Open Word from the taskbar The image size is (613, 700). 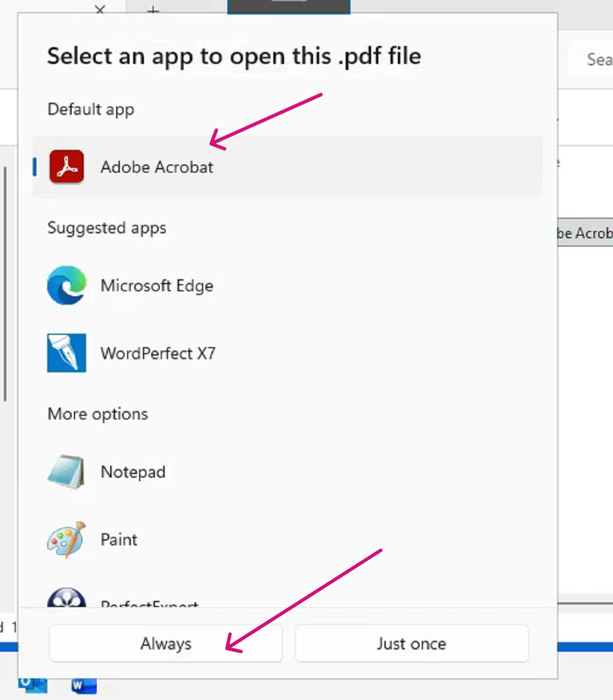tap(84, 686)
